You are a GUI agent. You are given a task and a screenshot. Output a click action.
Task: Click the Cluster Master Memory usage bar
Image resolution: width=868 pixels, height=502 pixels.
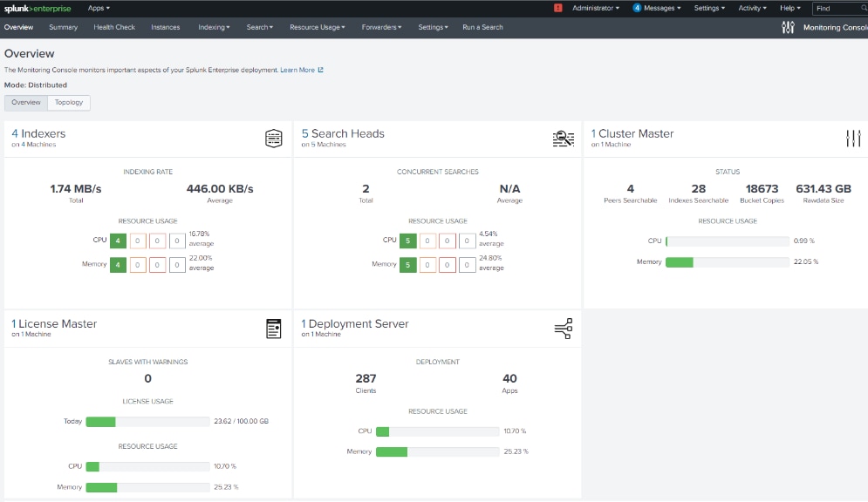point(728,262)
